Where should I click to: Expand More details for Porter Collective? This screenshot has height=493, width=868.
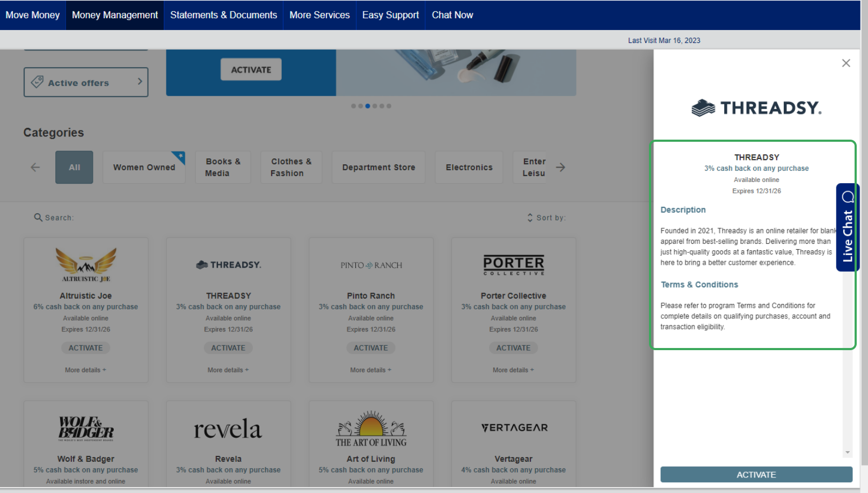click(x=514, y=370)
